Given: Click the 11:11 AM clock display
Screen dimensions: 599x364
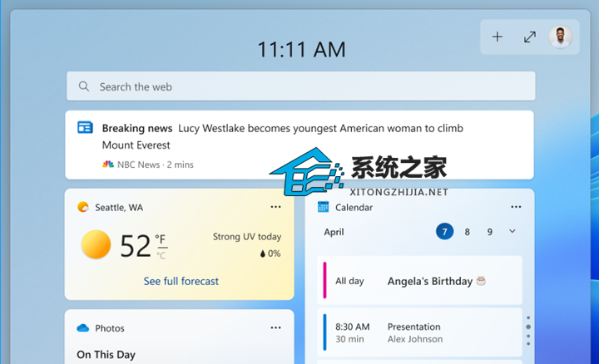Looking at the screenshot, I should (x=301, y=50).
